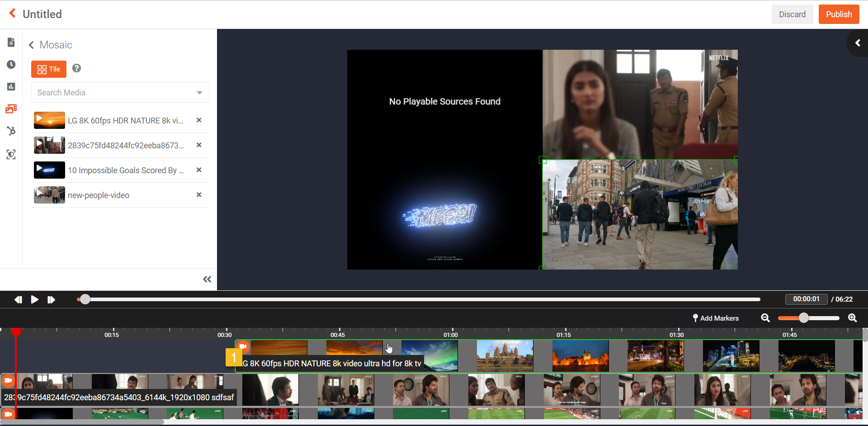Go back from the Mosaic panel
Screen dimensions: 868x426
(32, 45)
